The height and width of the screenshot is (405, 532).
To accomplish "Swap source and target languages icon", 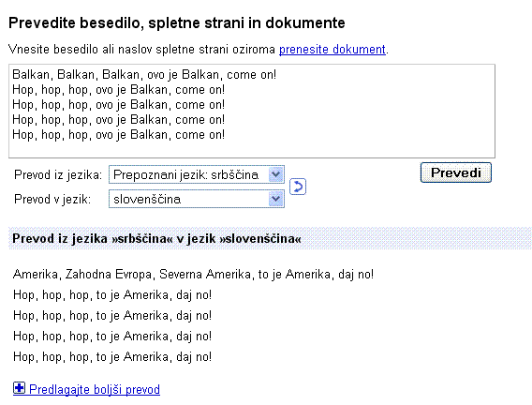I will pos(298,187).
